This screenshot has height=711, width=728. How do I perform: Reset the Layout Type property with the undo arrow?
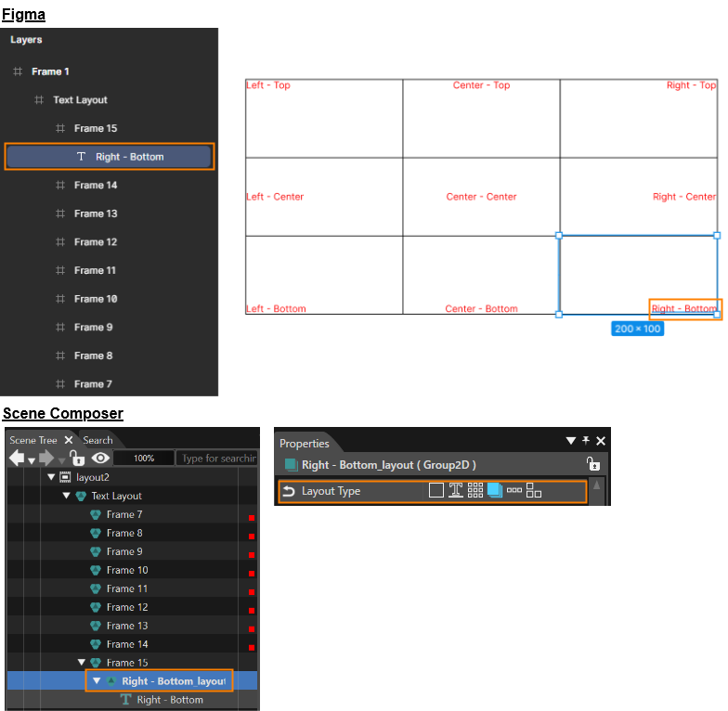[x=289, y=491]
